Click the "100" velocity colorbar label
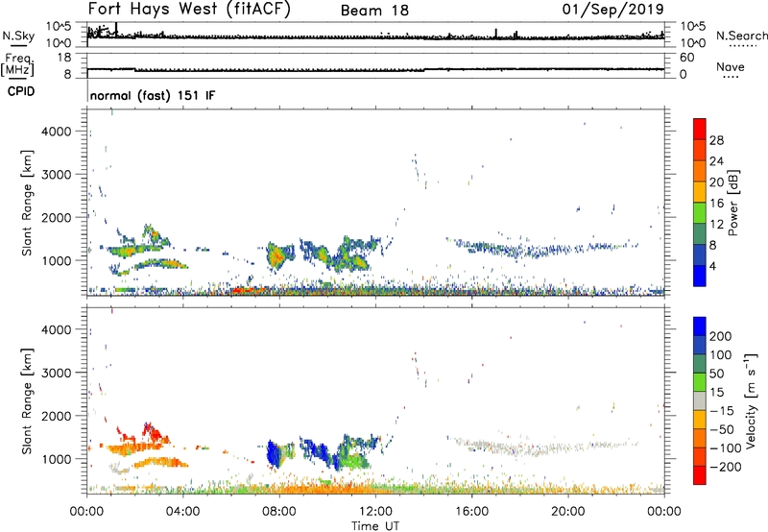Viewport: 768px width, 532px height. click(x=721, y=354)
